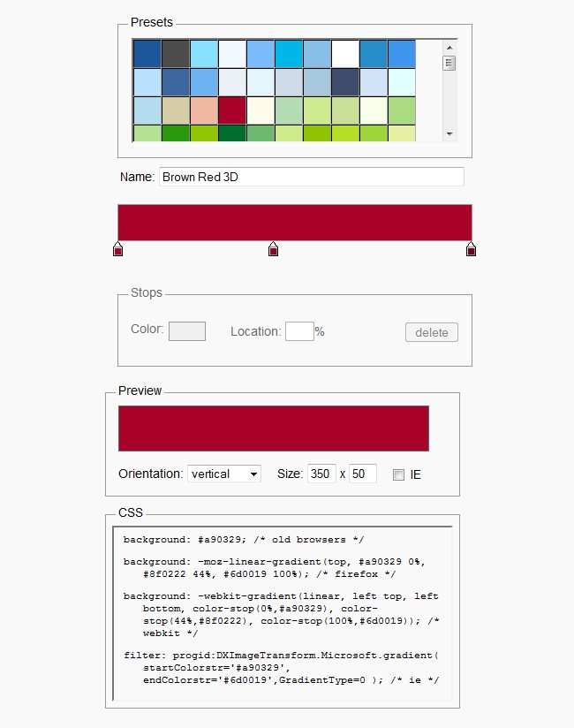
Task: Click the 'filter: progid:DXImageTransform' CSS line
Action: [281, 668]
